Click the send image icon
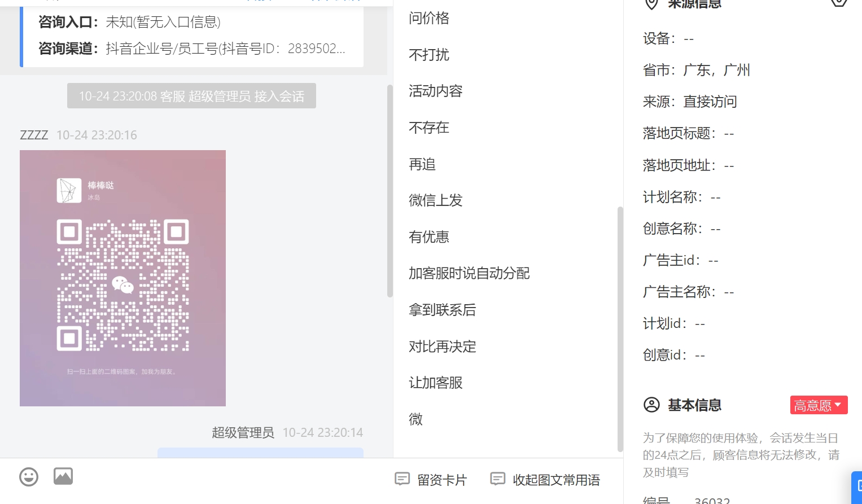The width and height of the screenshot is (862, 504). pos(63,476)
